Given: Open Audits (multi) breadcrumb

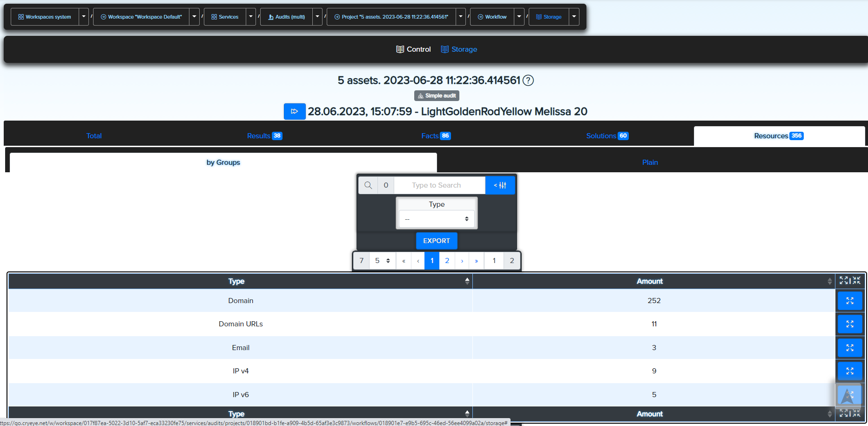Looking at the screenshot, I should click(286, 17).
